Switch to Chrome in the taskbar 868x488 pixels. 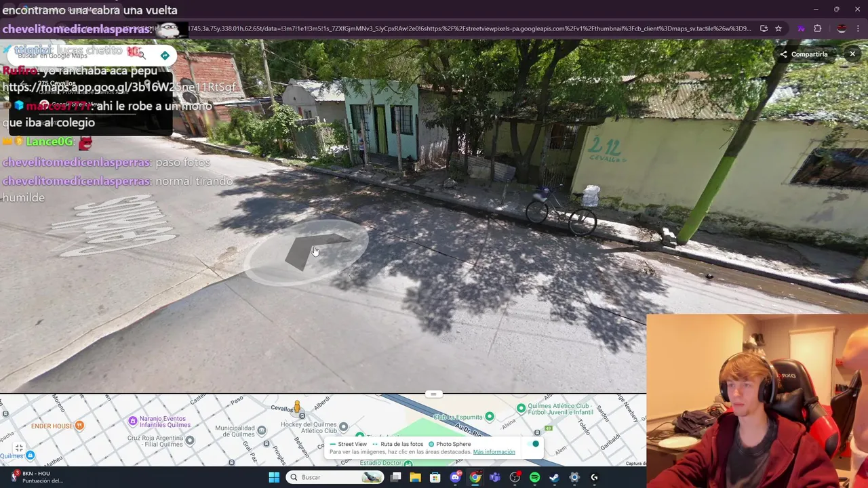(x=475, y=477)
